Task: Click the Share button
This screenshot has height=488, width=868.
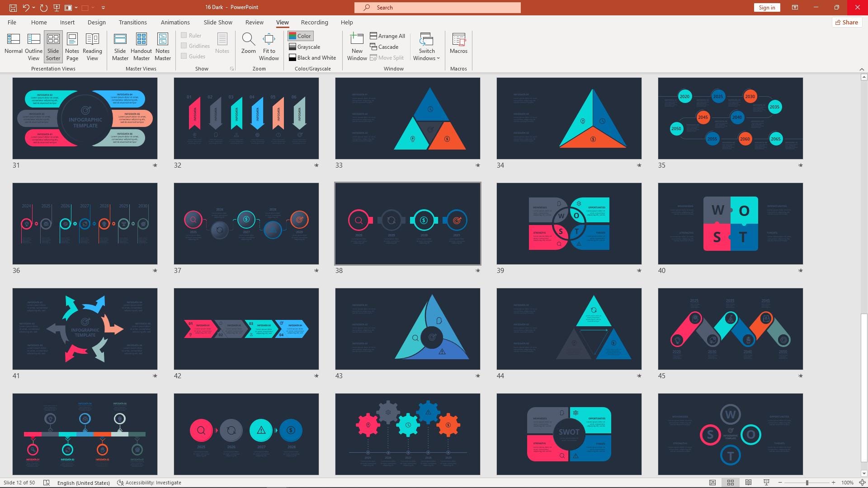Action: (846, 22)
